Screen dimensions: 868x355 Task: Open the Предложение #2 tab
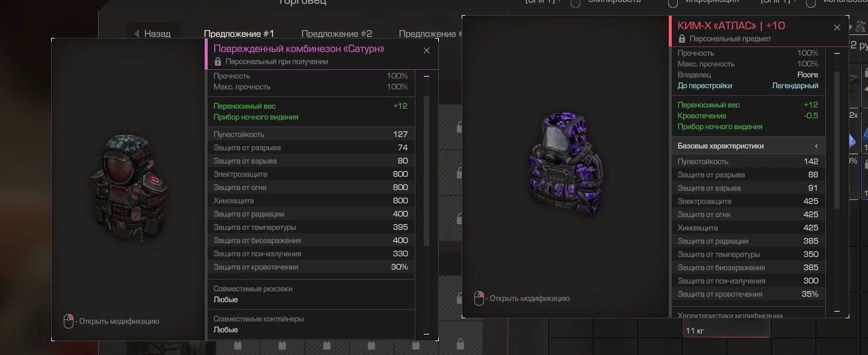pyautogui.click(x=336, y=34)
